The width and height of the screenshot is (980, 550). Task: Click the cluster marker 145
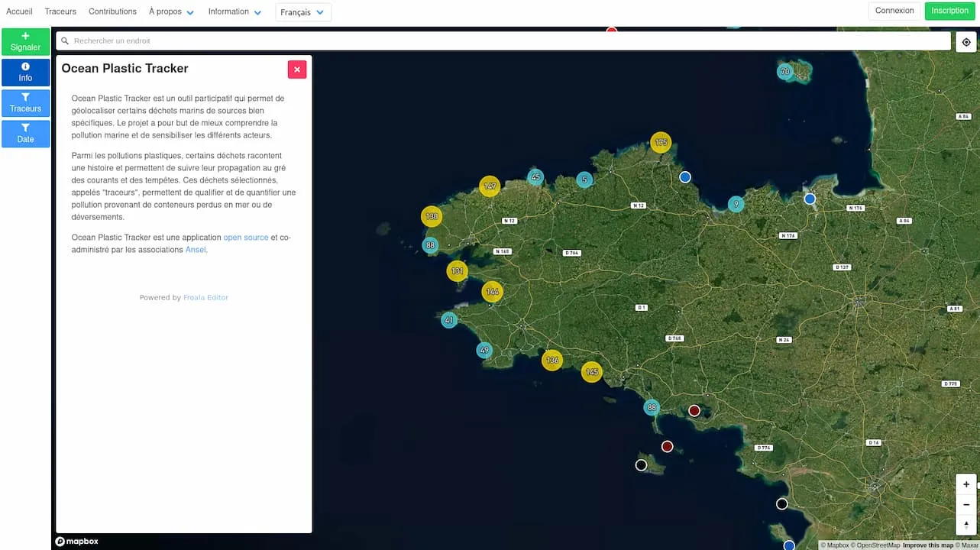point(591,372)
